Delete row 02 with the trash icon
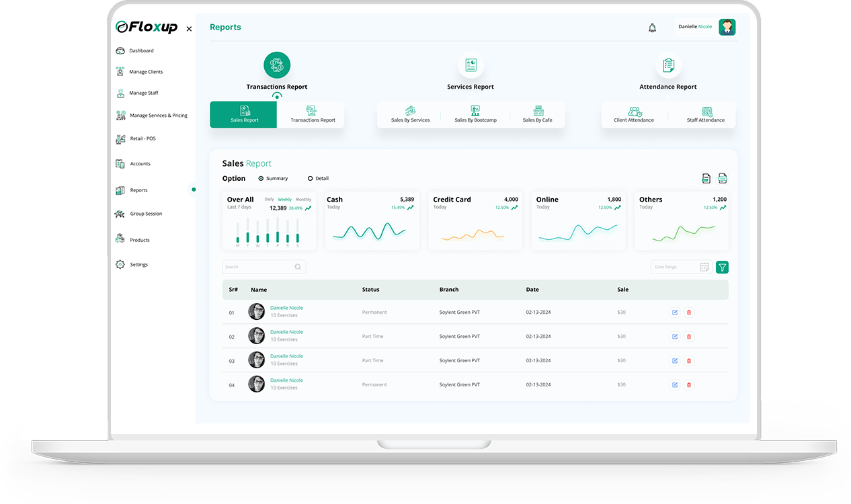This screenshot has width=851, height=504. click(x=689, y=337)
